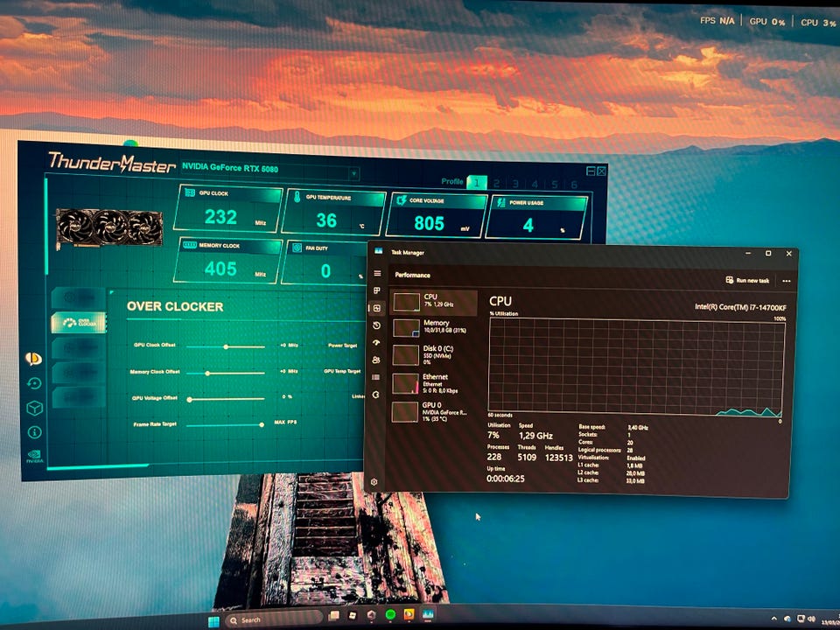840x630 pixels.
Task: Click the 5109 threads value
Action: click(x=527, y=457)
